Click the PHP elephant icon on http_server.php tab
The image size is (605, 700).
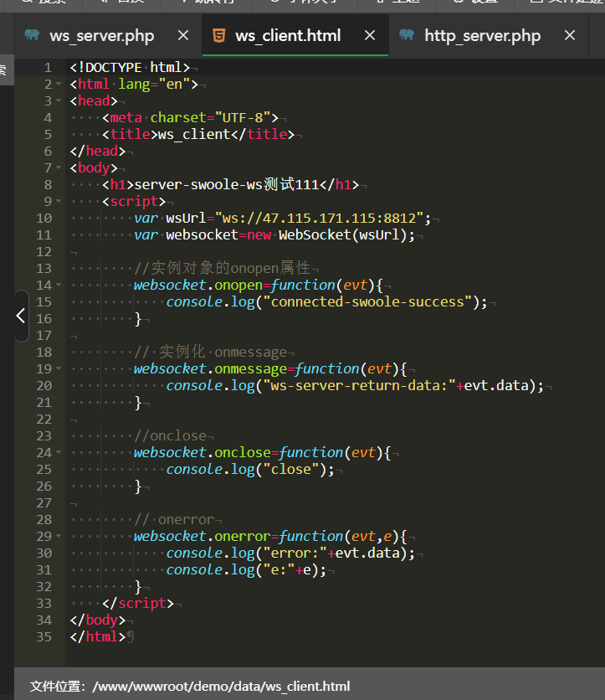pos(407,35)
